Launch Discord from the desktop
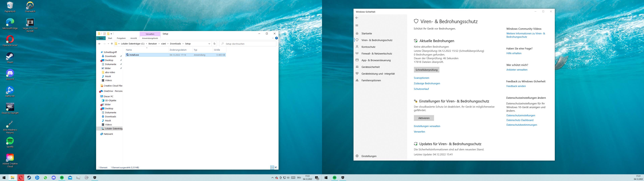The width and height of the screenshot is (644, 181). (x=10, y=73)
